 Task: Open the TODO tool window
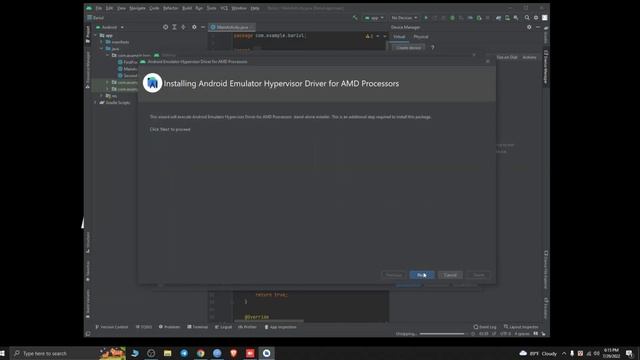[x=144, y=327]
